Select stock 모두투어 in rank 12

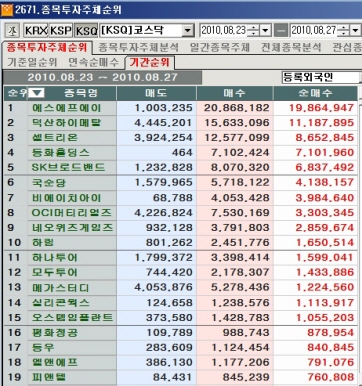point(55,272)
